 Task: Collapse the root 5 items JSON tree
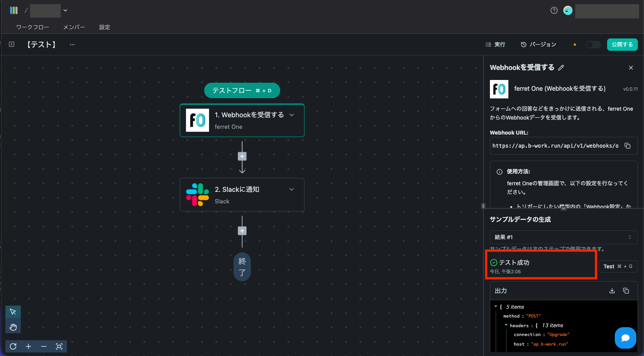point(496,306)
